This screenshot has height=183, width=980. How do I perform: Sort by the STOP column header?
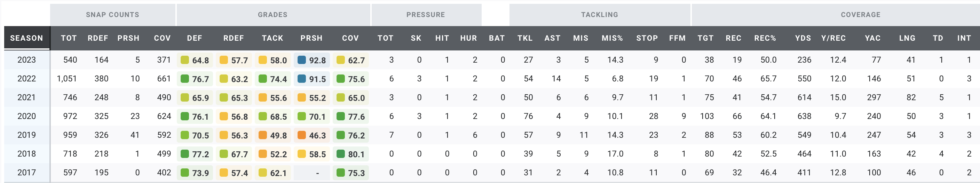click(647, 38)
